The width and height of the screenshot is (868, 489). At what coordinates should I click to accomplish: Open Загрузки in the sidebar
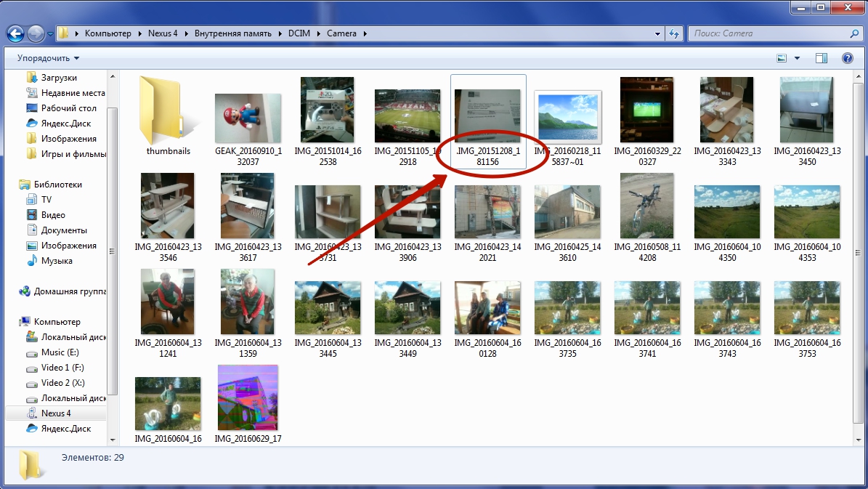(59, 78)
